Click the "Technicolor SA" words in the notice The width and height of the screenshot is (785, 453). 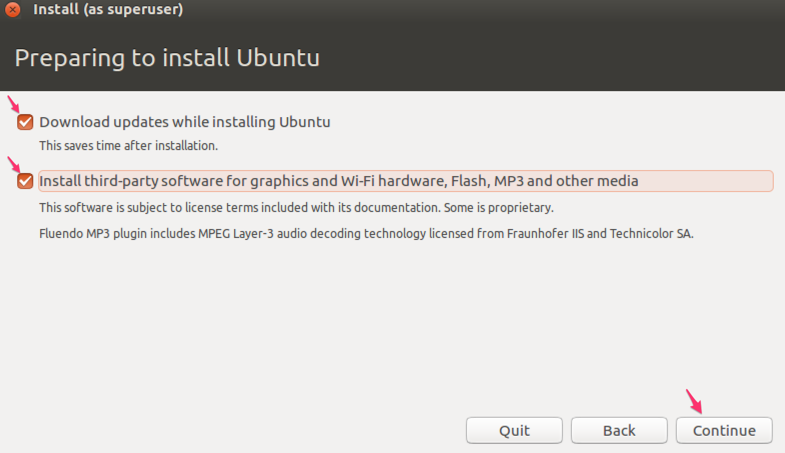click(651, 234)
